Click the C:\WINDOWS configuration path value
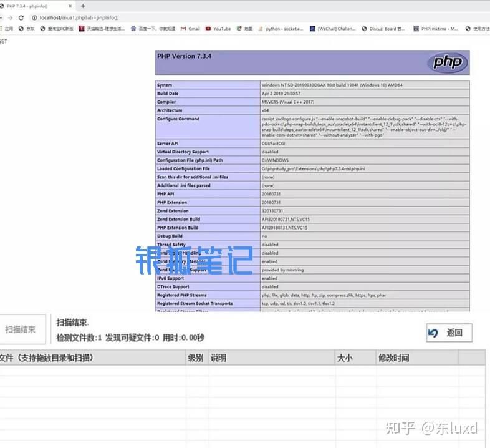 [275, 160]
